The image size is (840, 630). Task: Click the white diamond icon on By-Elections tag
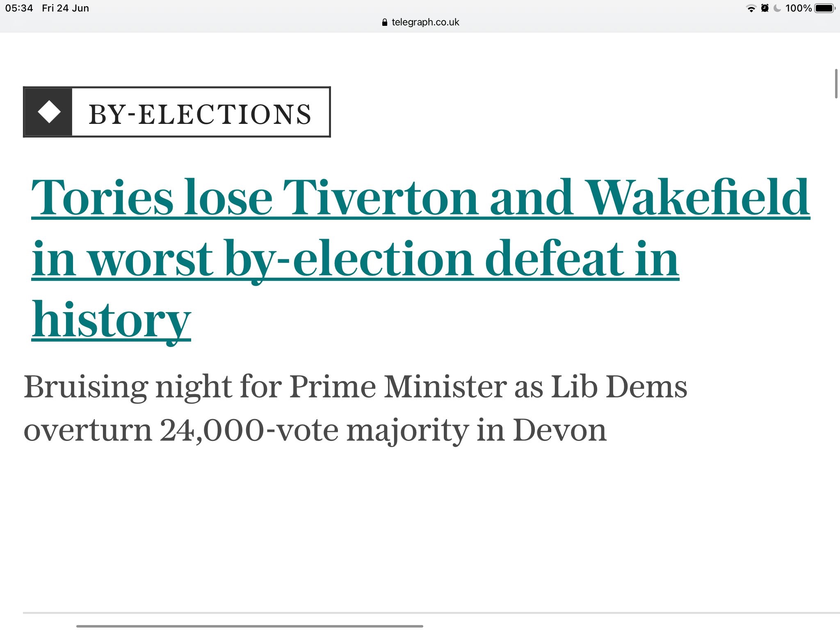point(49,112)
